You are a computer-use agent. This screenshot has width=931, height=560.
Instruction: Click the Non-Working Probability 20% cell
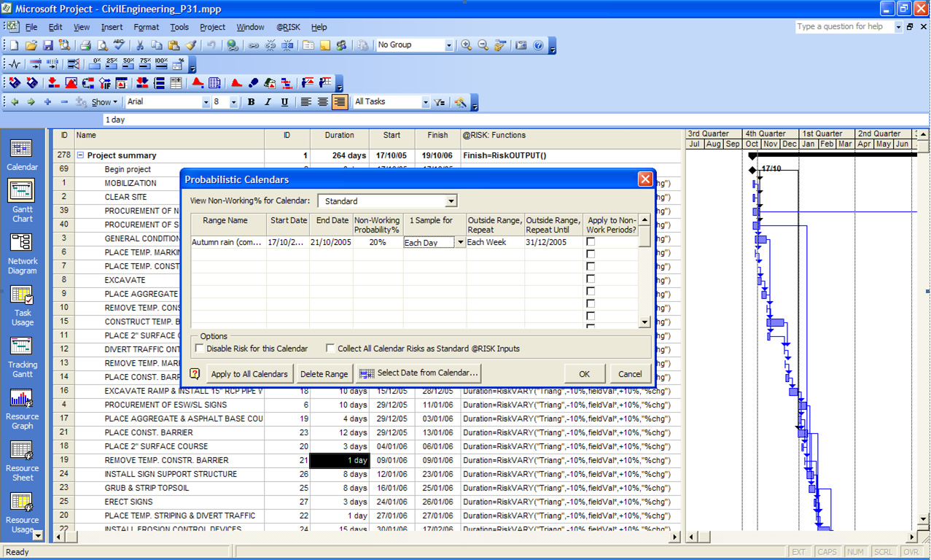pyautogui.click(x=378, y=242)
